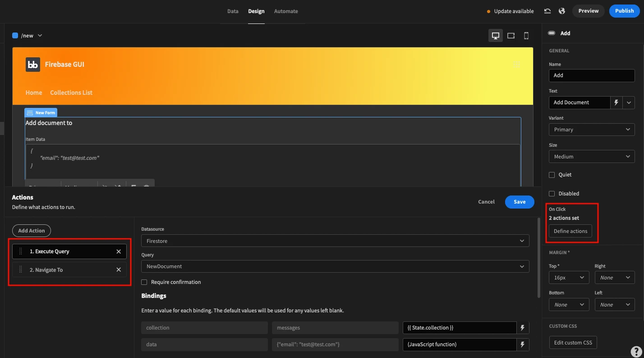The height and width of the screenshot is (358, 644).
Task: Remove the Navigate To action
Action: click(119, 270)
